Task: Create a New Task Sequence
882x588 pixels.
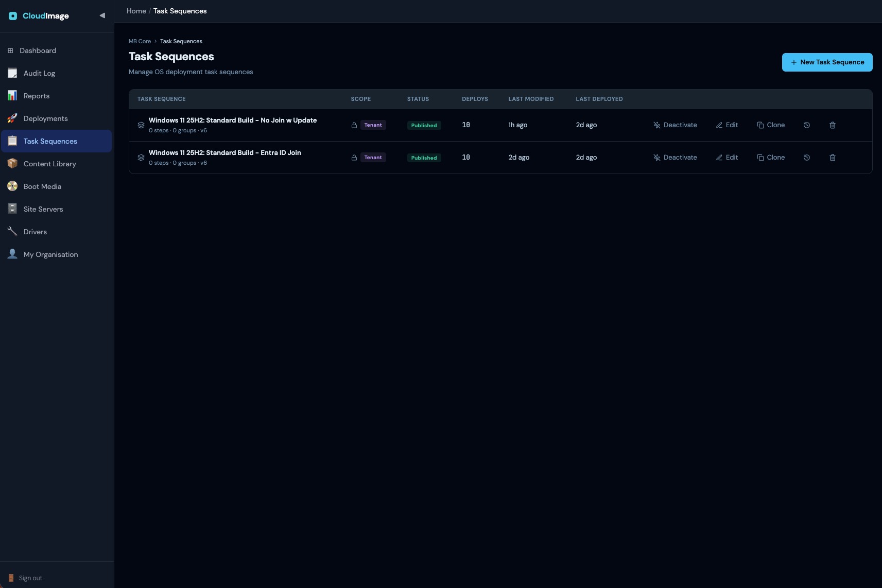Action: [827, 62]
